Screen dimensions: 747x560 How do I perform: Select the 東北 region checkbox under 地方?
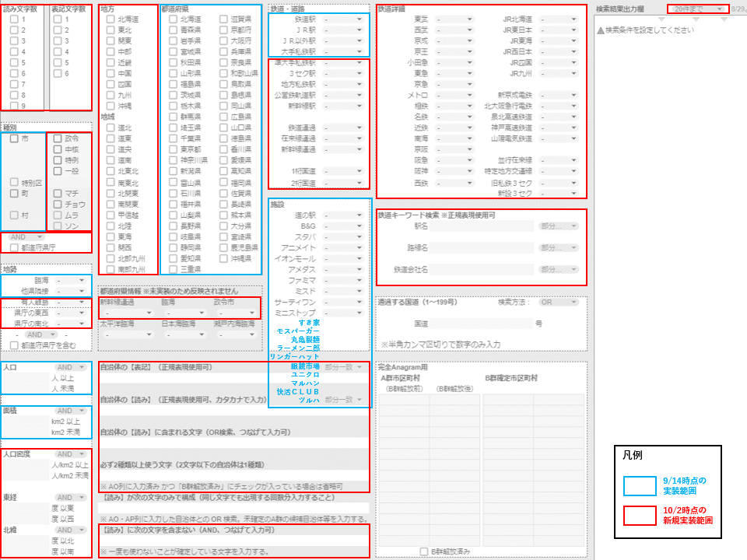110,30
